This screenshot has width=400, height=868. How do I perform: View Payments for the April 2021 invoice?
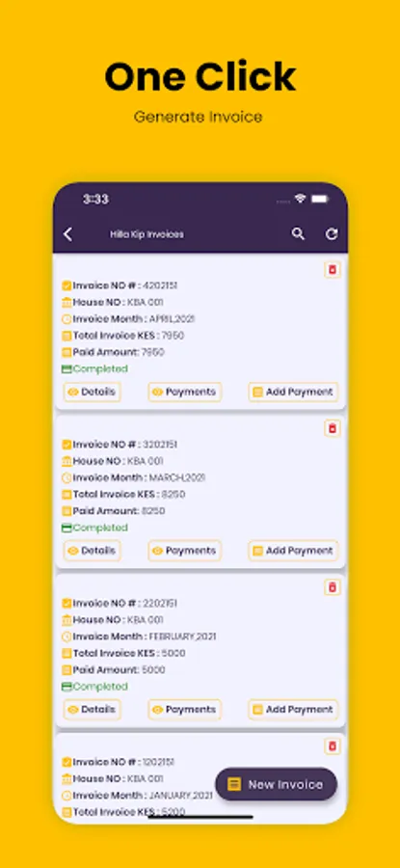pos(185,392)
